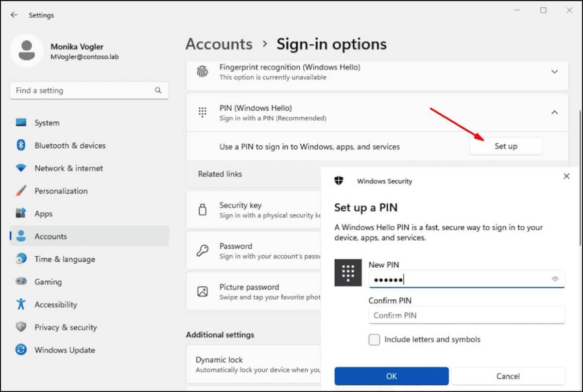Open Network & internet settings

point(89,168)
